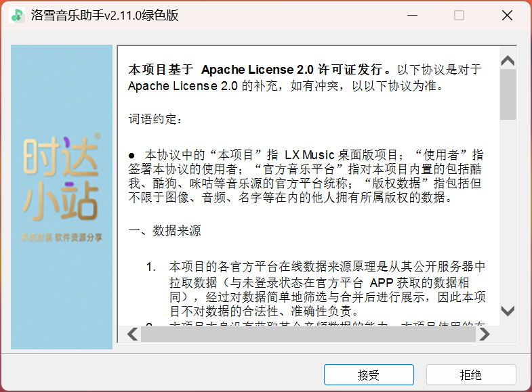
Task: Click the window title 洛雪音乐助手v2.11.0绿色版
Action: 104,16
